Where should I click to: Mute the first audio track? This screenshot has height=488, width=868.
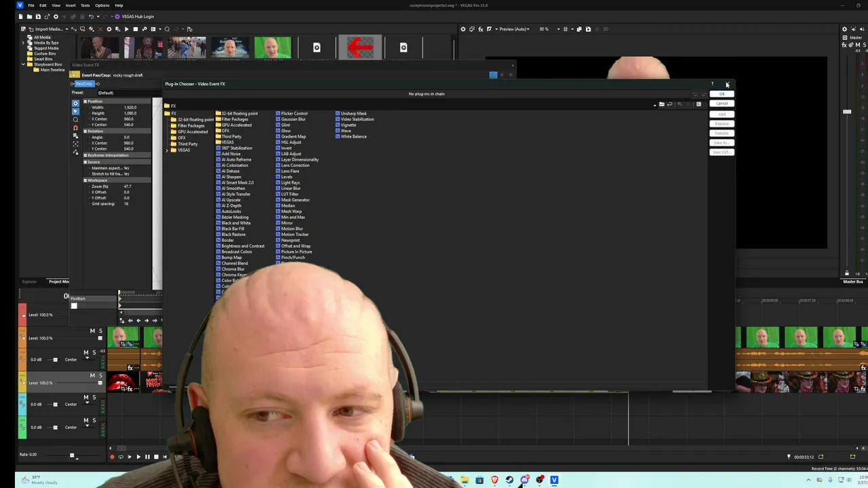click(x=85, y=352)
